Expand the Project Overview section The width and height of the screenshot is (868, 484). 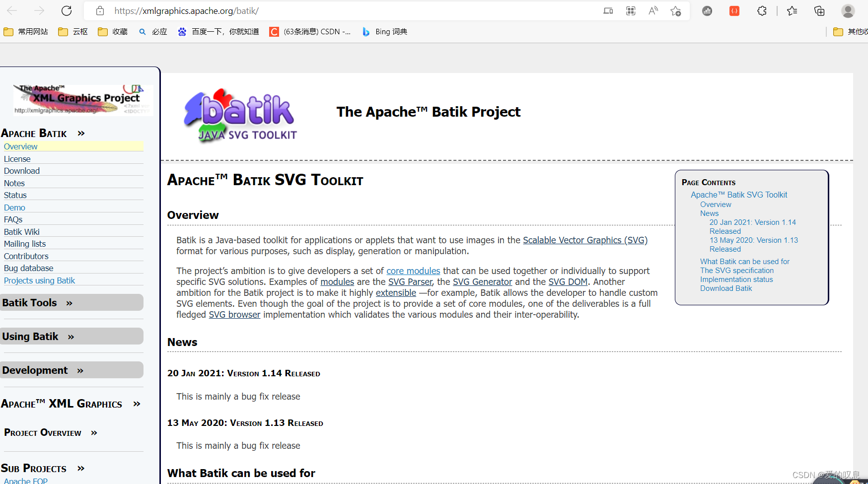(51, 432)
